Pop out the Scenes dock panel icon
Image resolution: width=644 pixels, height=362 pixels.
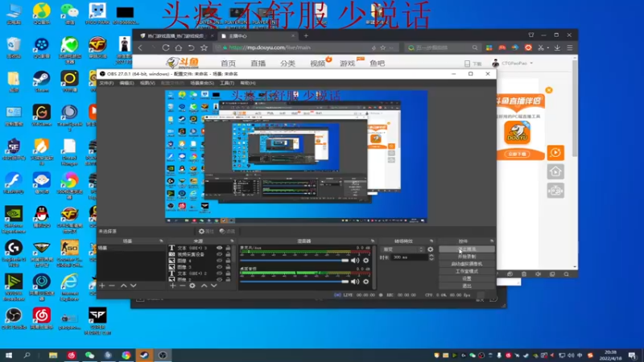pyautogui.click(x=161, y=241)
